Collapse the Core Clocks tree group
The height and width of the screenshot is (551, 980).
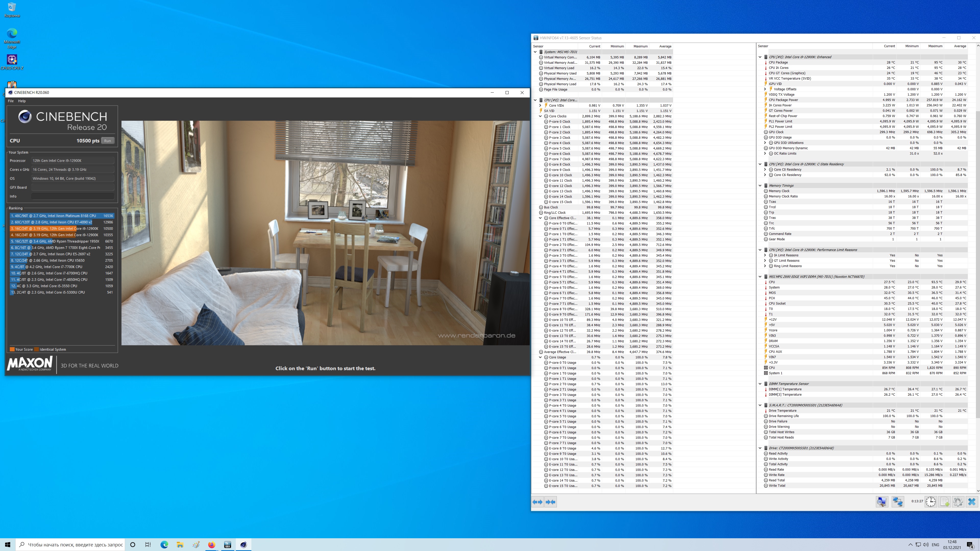coord(540,116)
